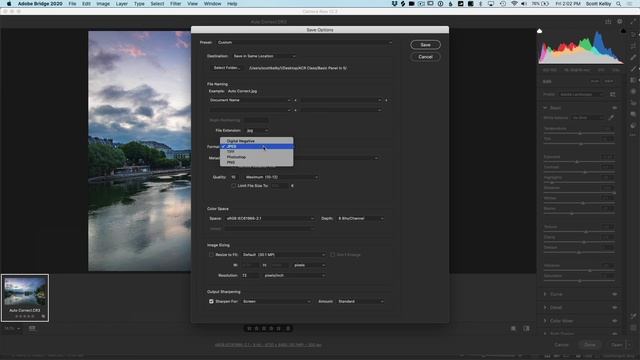This screenshot has height=360, width=640.
Task: Open the Document Name naming dropdown
Action: (x=250, y=100)
